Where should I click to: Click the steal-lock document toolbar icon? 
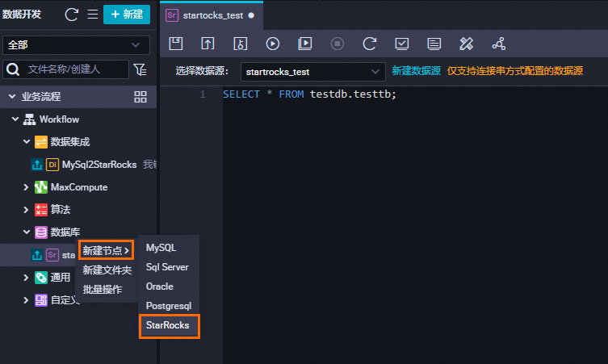(x=240, y=44)
